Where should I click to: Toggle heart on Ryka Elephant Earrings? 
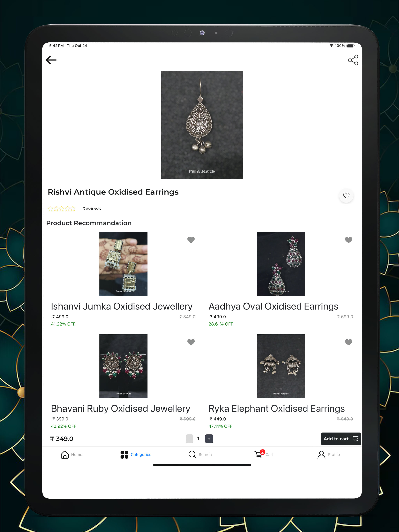pos(349,342)
